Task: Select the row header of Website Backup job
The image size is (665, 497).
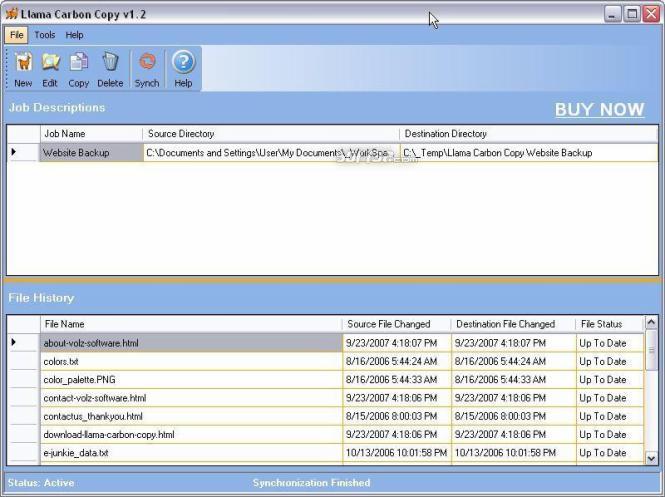Action: (23, 153)
